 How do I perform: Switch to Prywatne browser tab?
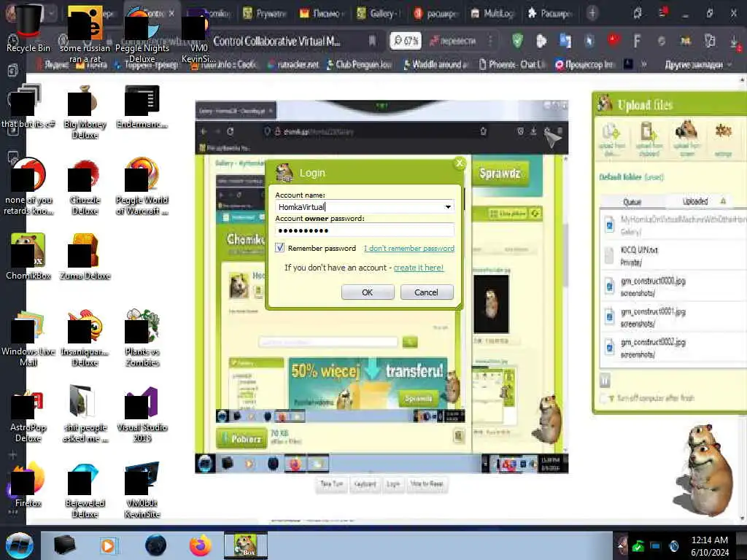[x=264, y=13]
